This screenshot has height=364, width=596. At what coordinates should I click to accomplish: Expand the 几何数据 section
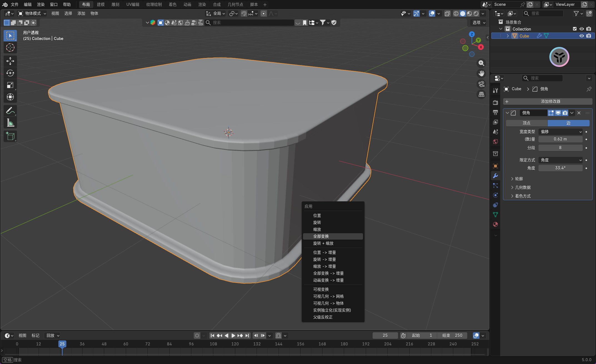(x=523, y=187)
